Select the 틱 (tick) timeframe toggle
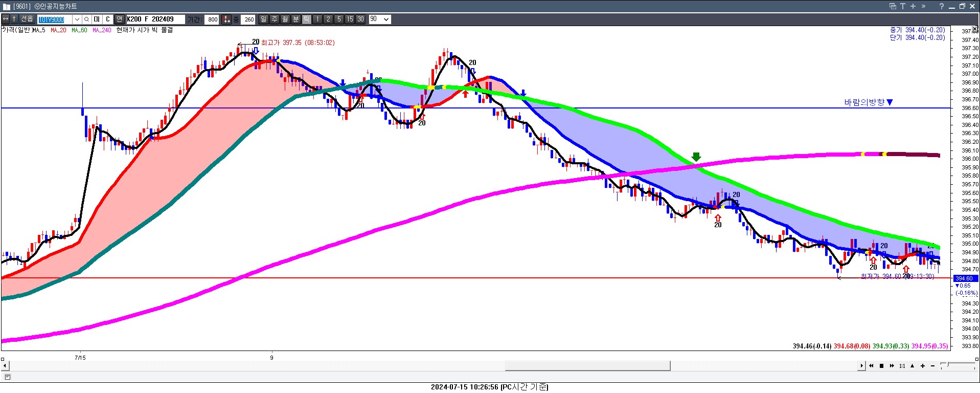The width and height of the screenshot is (980, 393). [x=306, y=19]
